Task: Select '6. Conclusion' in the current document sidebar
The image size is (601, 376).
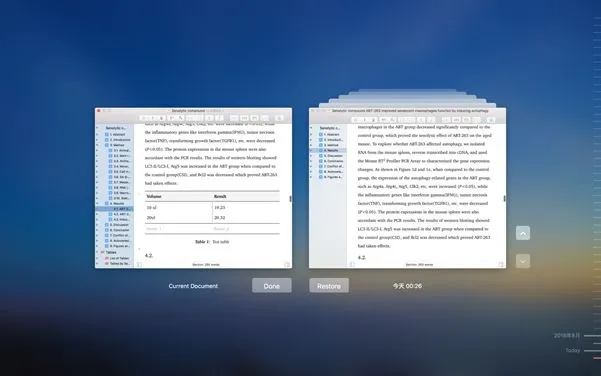Action: (x=118, y=230)
